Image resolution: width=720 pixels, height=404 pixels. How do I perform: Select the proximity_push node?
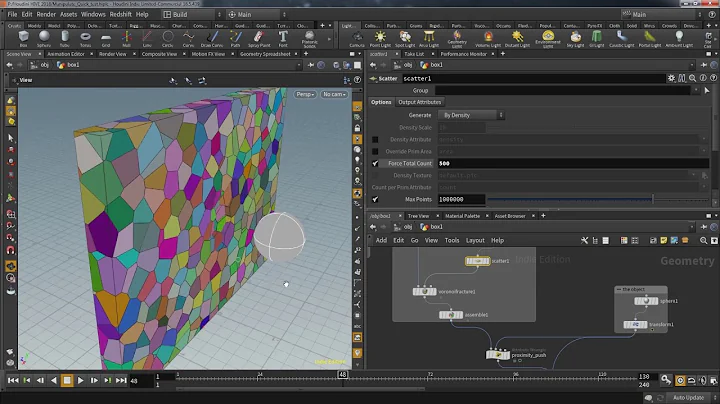[498, 355]
